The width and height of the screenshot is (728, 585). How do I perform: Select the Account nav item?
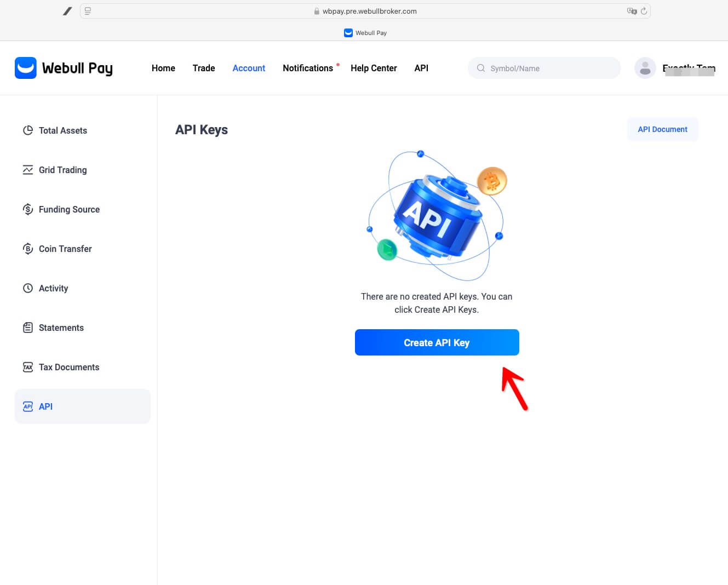click(x=249, y=68)
